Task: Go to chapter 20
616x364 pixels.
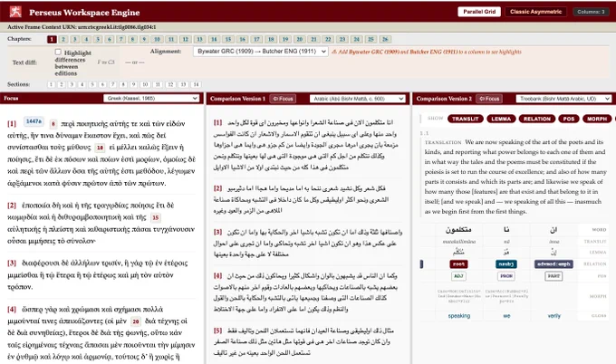Action: tap(299, 39)
